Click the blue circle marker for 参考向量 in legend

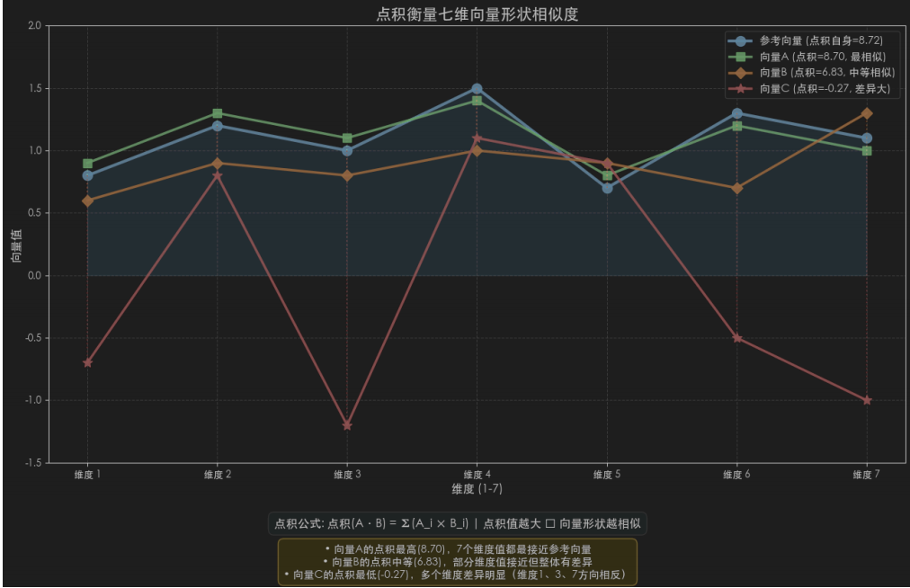pos(740,40)
